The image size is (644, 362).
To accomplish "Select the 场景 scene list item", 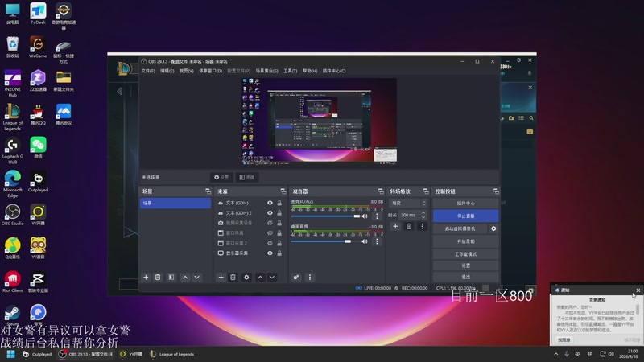I will (175, 204).
